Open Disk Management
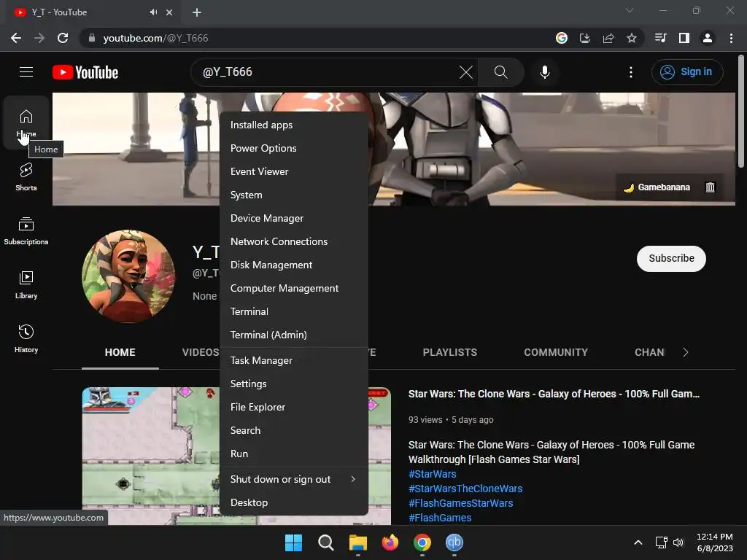This screenshot has height=560, width=747. click(x=293, y=265)
